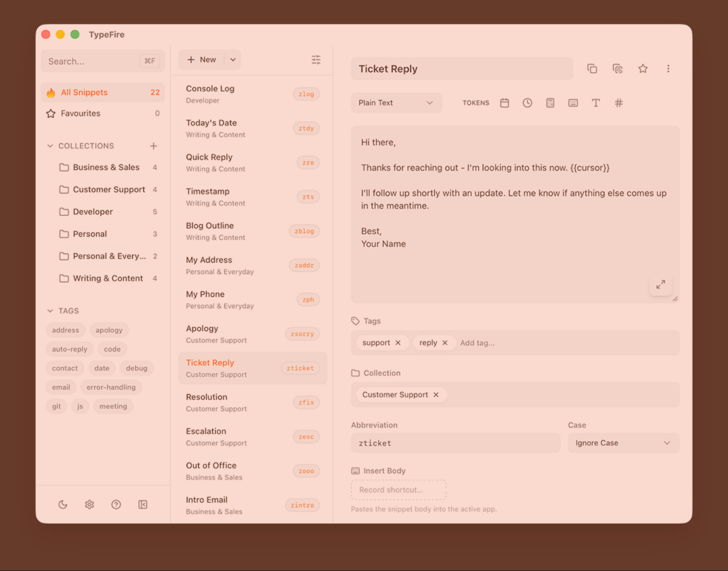
Task: Remove the reply tag
Action: click(x=445, y=343)
